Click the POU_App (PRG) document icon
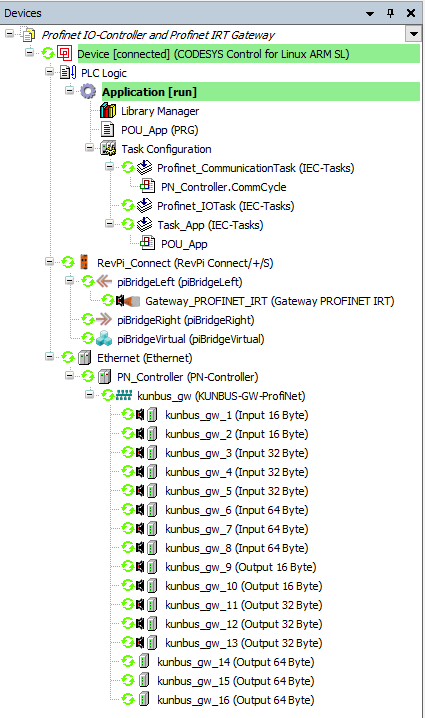This screenshot has height=718, width=425. [108, 130]
